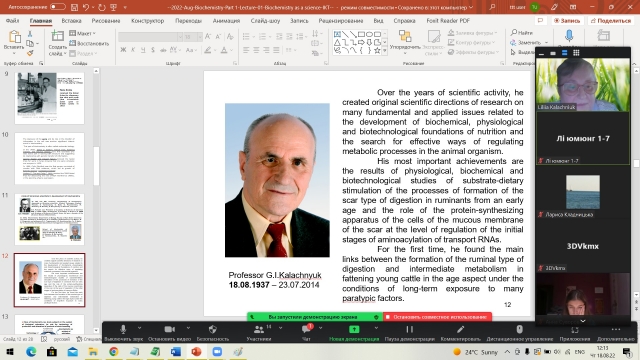This screenshot has width=640, height=360.
Task: Open the Анимация ribbon tab
Action: point(226,20)
